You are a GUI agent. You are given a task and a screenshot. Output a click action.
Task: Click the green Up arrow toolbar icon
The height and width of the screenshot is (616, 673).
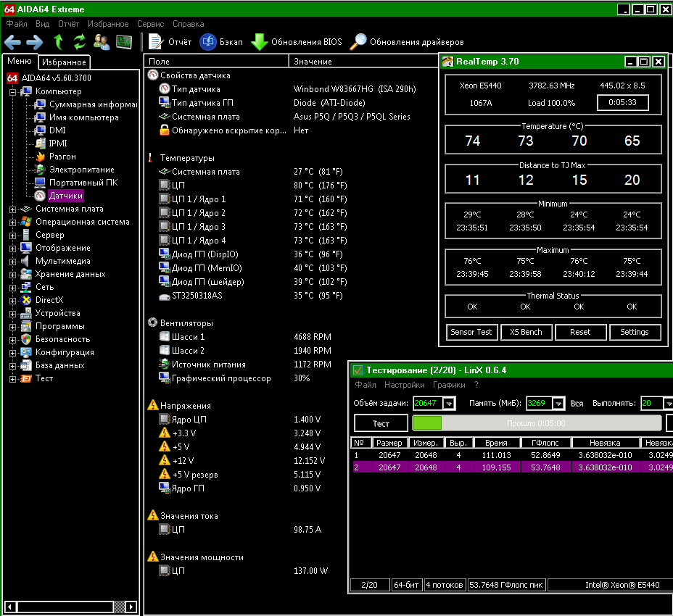tap(59, 42)
